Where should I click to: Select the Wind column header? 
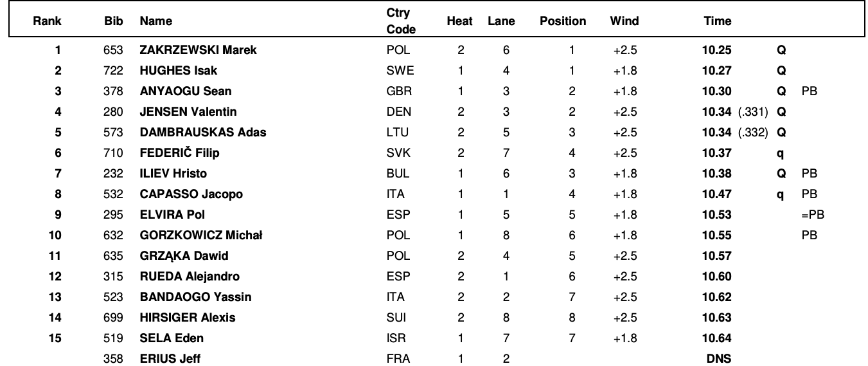pos(624,21)
